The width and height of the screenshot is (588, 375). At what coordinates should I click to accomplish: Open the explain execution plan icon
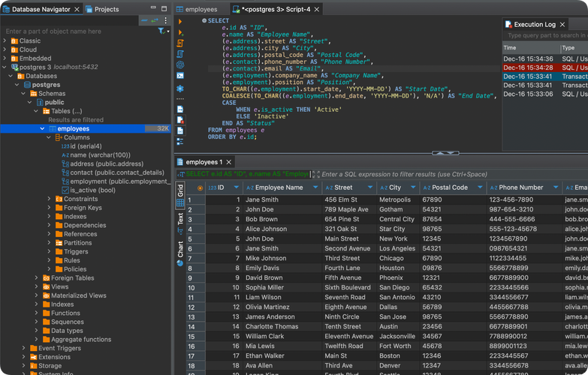180,55
